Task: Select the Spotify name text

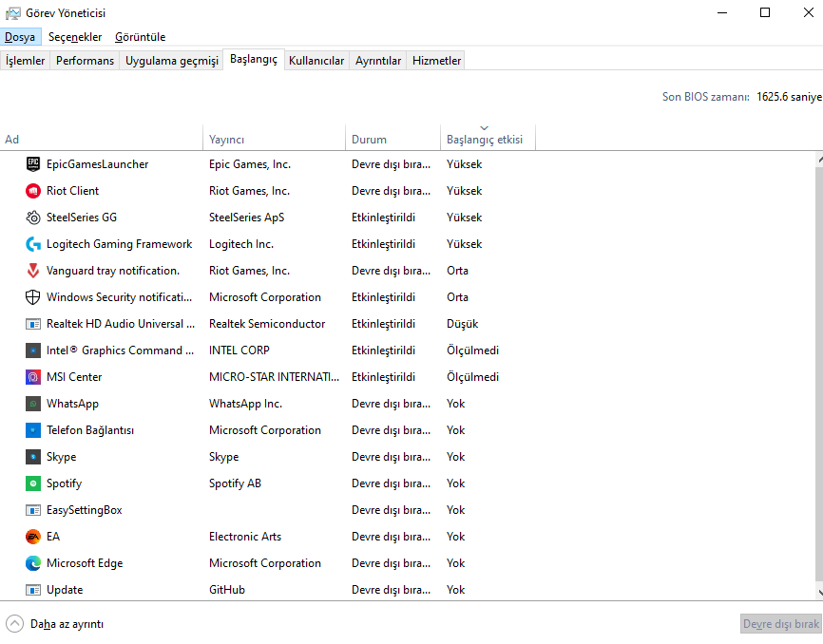Action: click(x=64, y=483)
